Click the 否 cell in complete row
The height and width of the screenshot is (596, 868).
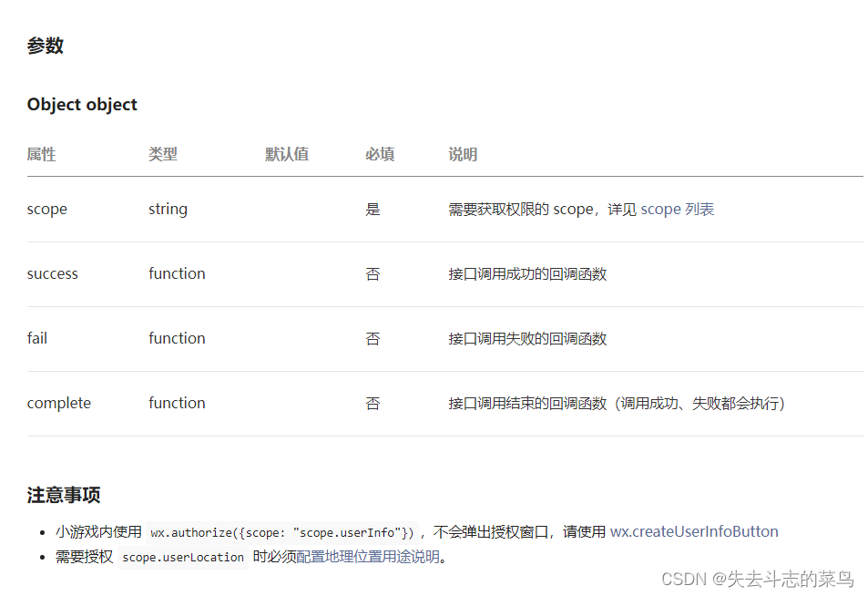coord(373,404)
